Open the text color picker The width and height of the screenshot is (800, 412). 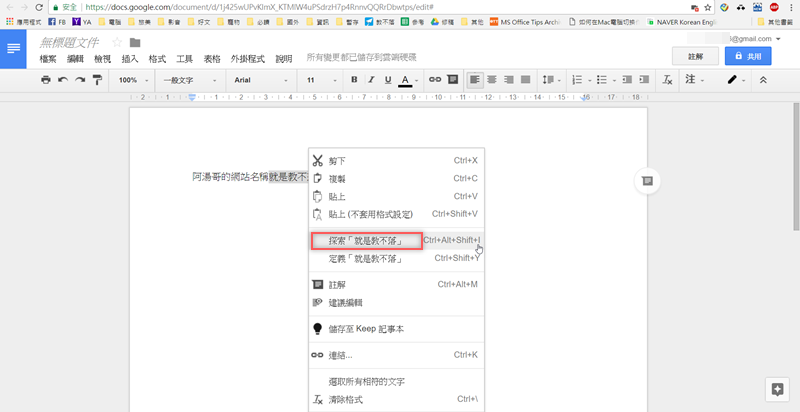click(x=406, y=80)
